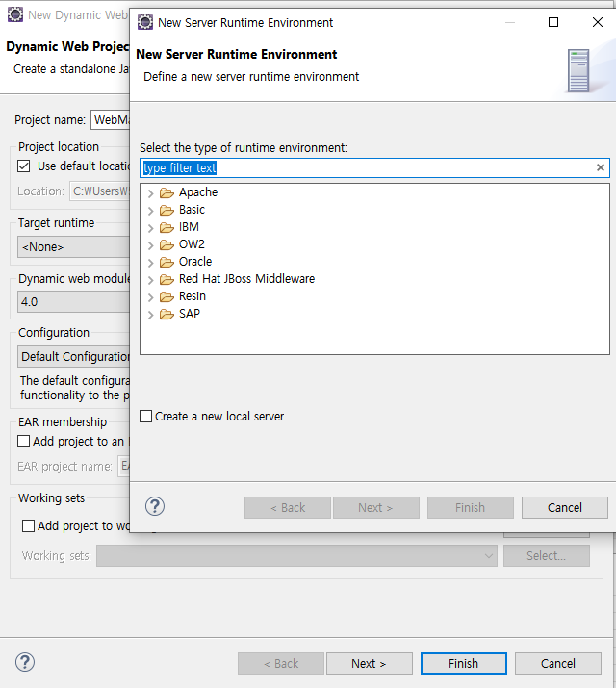Screen dimensions: 616x688
Task: Select the Oracle runtime category
Action: (x=195, y=262)
